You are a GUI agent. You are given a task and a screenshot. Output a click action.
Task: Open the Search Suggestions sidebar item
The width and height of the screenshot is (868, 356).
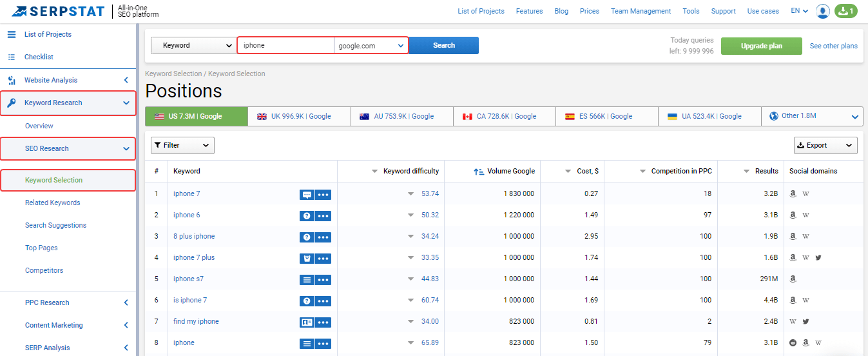tap(55, 225)
